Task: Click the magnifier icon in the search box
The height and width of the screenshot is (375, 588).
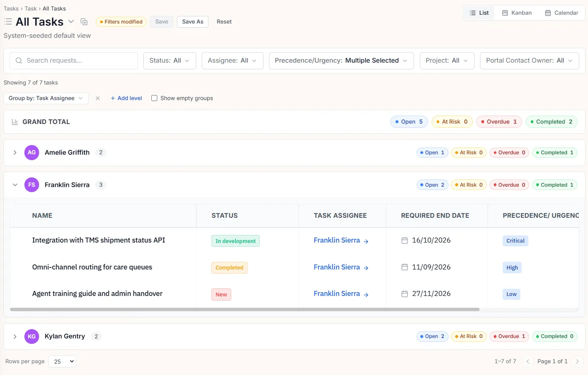Action: click(x=19, y=61)
